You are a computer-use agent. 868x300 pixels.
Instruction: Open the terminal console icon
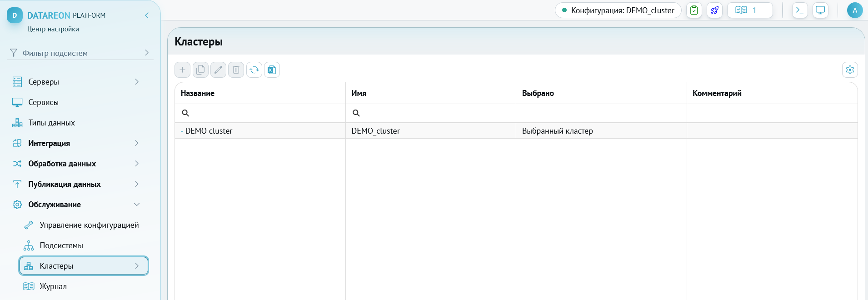(x=800, y=10)
